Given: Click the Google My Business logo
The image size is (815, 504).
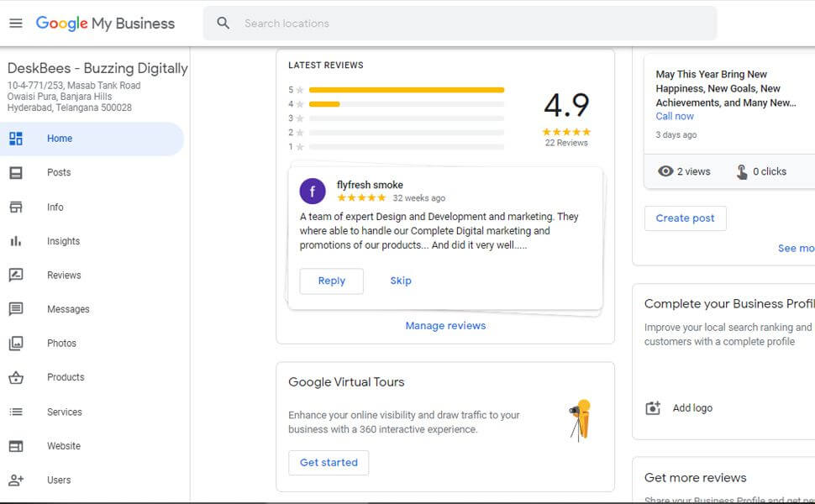Looking at the screenshot, I should pyautogui.click(x=105, y=24).
